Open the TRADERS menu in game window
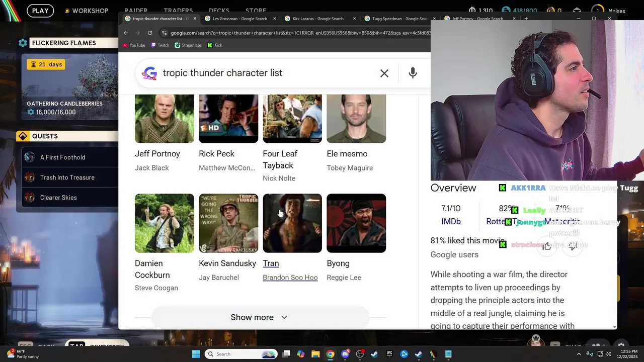 [x=178, y=11]
